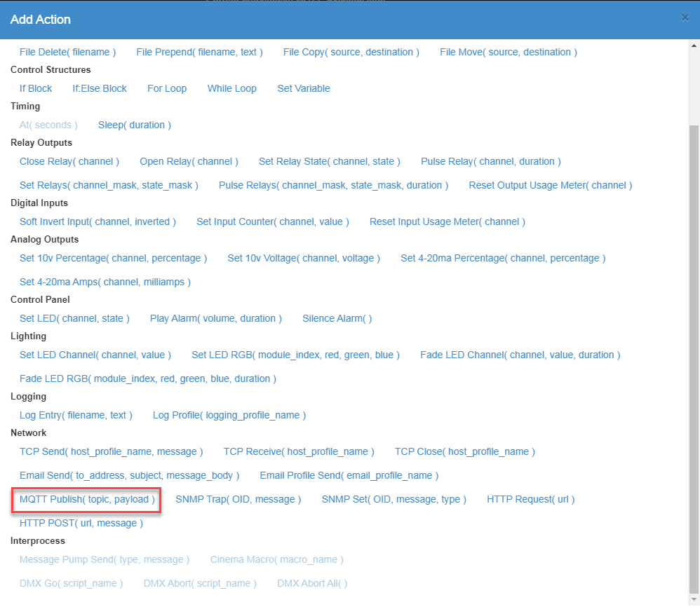Click the File Delete( filename ) action
Image resolution: width=700 pixels, height=607 pixels.
coord(67,52)
